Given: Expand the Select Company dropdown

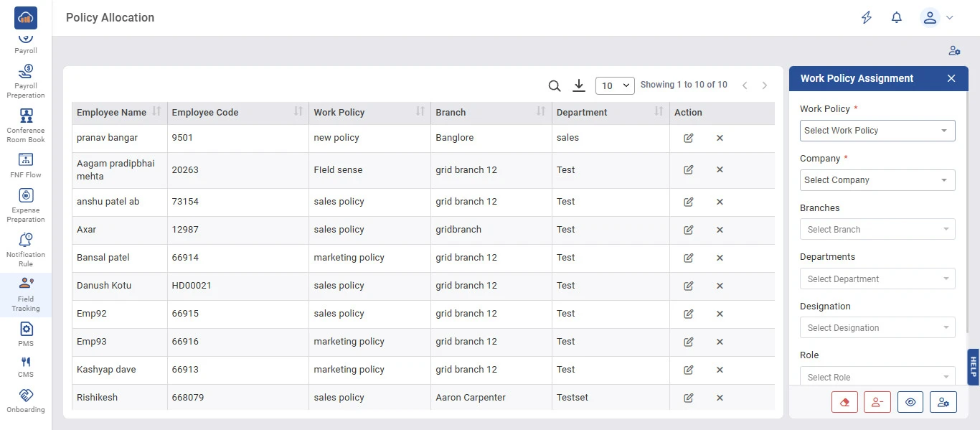Looking at the screenshot, I should coord(877,180).
